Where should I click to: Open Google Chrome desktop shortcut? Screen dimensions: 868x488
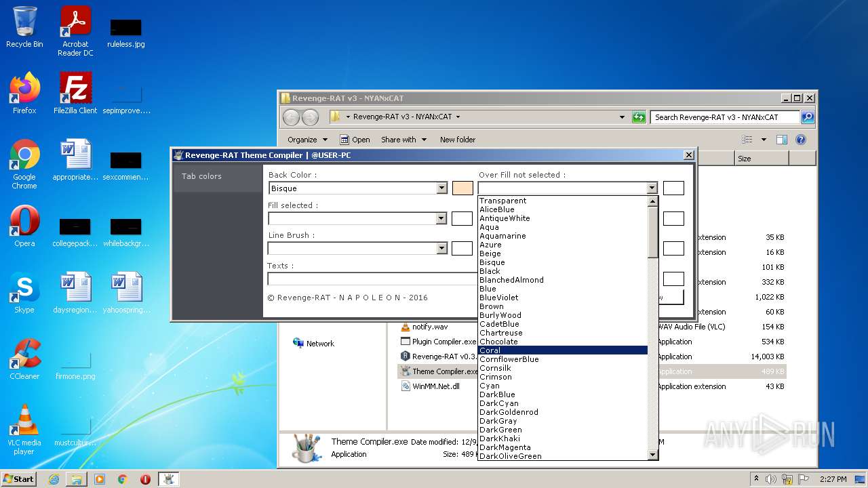tap(24, 164)
